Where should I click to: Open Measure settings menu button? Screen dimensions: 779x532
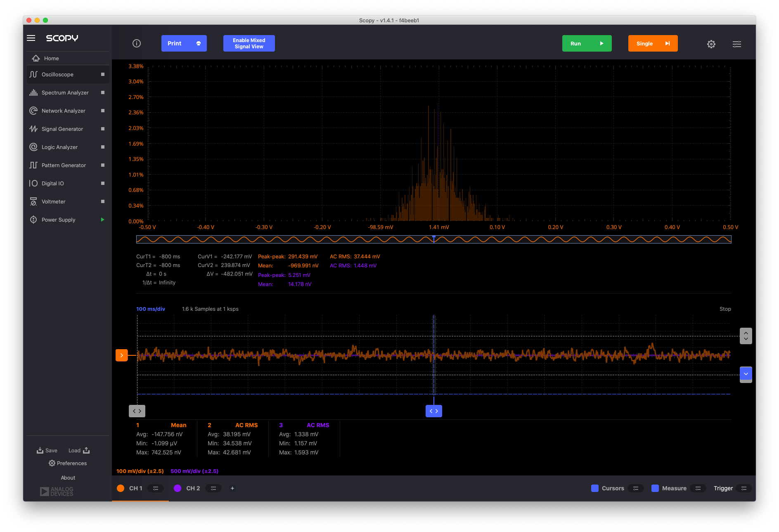[698, 488]
